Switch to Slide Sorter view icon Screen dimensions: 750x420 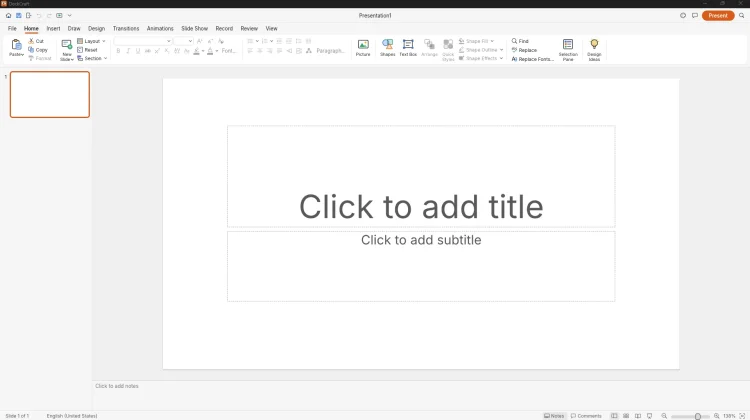point(626,416)
